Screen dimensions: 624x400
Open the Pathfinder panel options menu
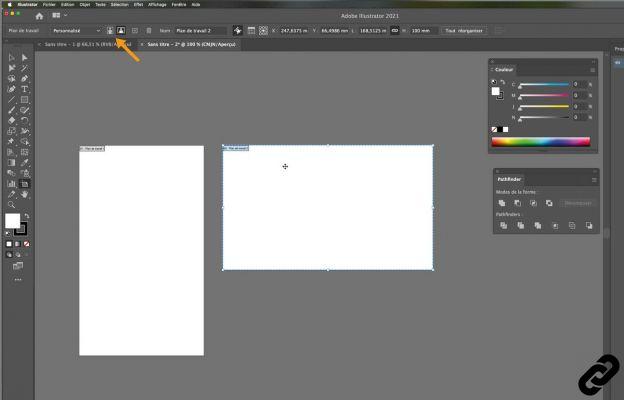click(594, 180)
